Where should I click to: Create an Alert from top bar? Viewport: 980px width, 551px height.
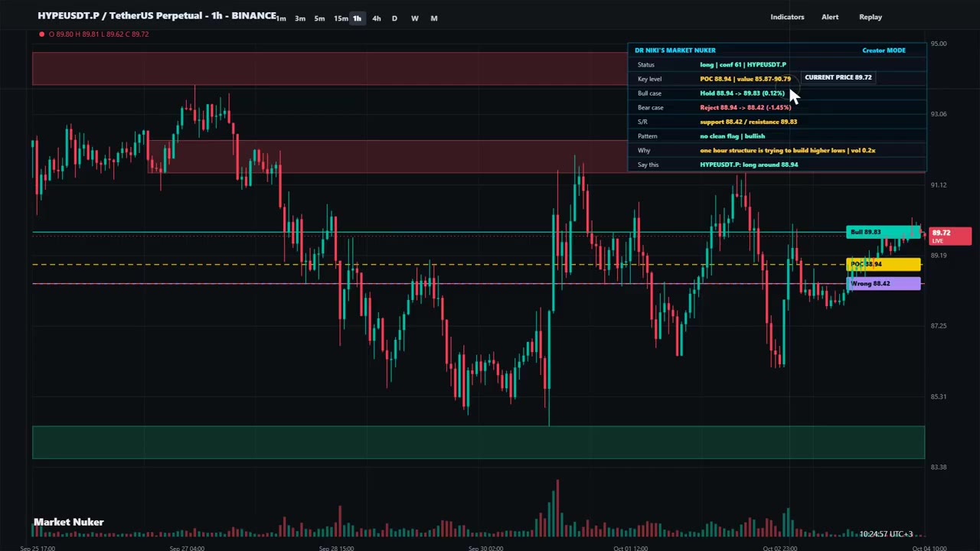(x=830, y=17)
